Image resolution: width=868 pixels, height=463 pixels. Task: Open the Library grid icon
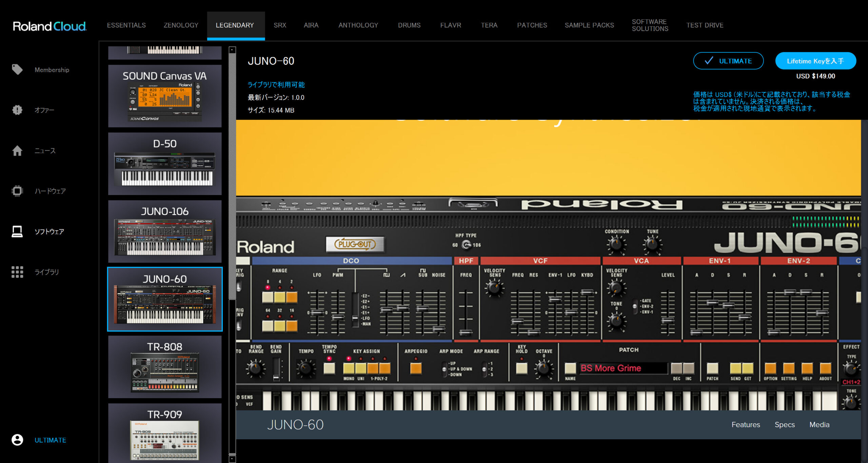point(17,272)
